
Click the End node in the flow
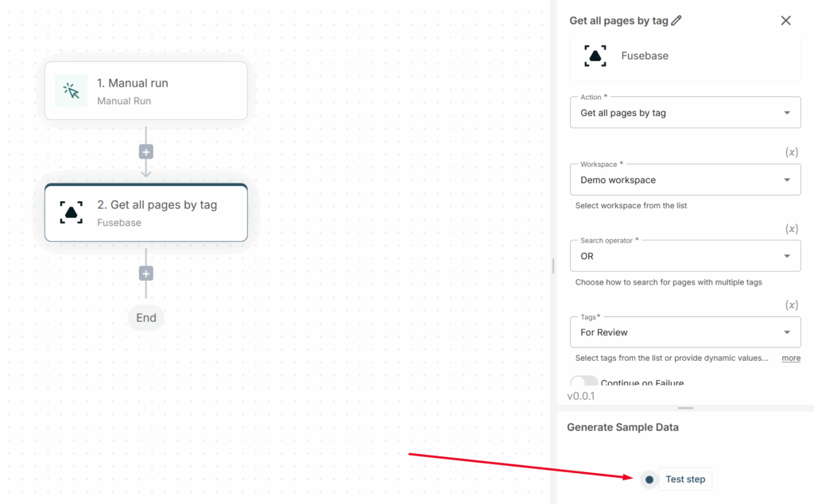(x=146, y=318)
